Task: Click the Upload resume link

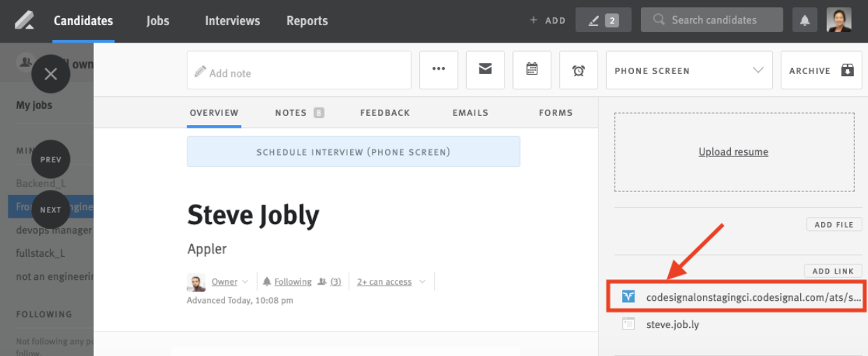Action: click(x=734, y=152)
